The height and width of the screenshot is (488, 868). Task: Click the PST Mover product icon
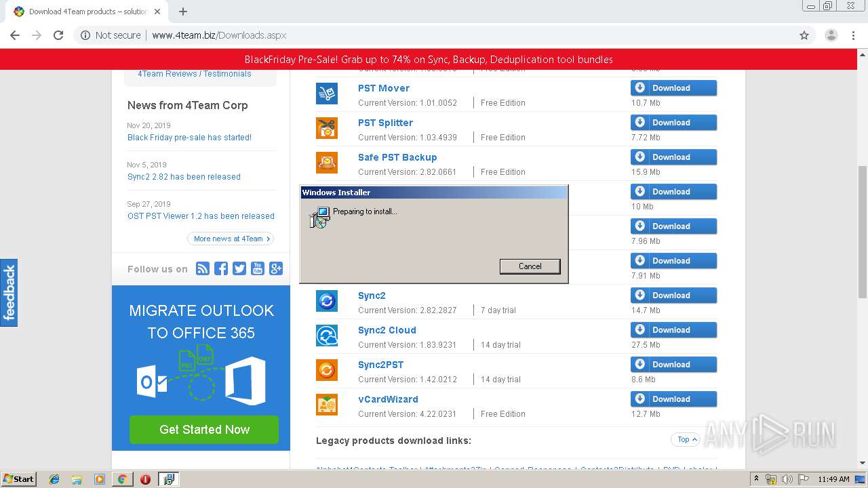coord(327,94)
